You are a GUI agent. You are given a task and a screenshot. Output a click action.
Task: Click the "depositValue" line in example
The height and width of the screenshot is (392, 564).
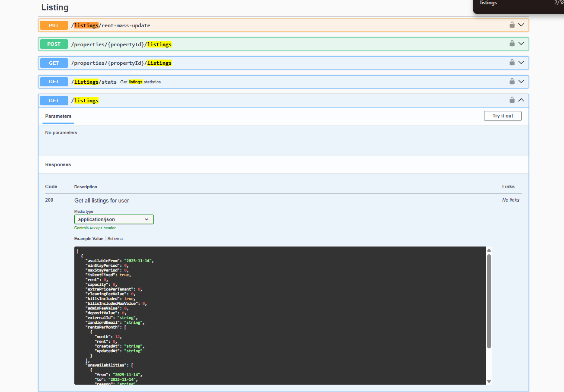(105, 313)
